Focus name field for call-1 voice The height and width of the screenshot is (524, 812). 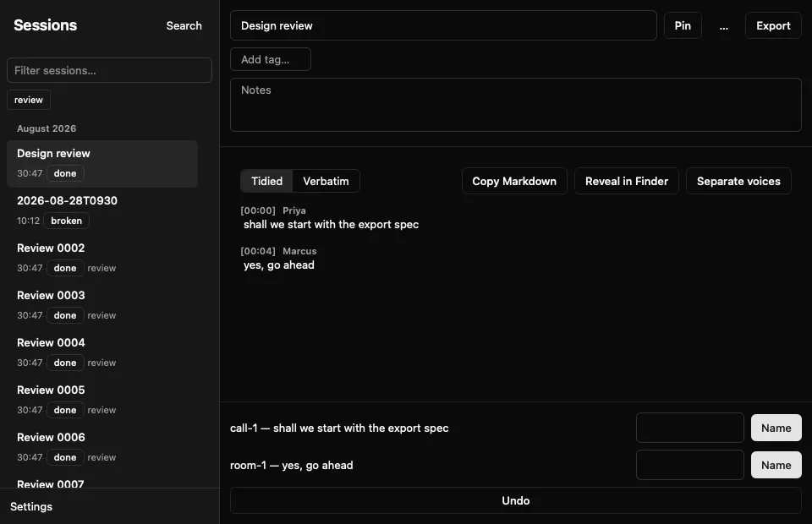tap(690, 428)
